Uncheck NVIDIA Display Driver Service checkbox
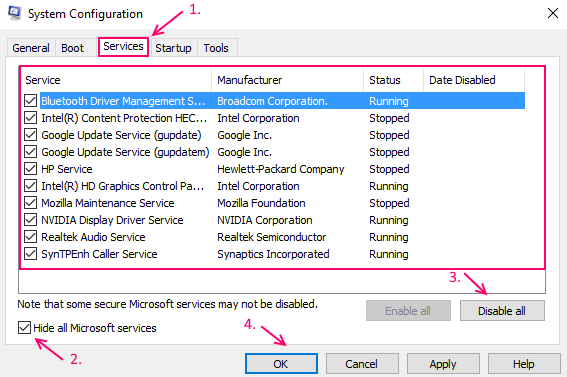This screenshot has height=377, width=567. click(30, 219)
